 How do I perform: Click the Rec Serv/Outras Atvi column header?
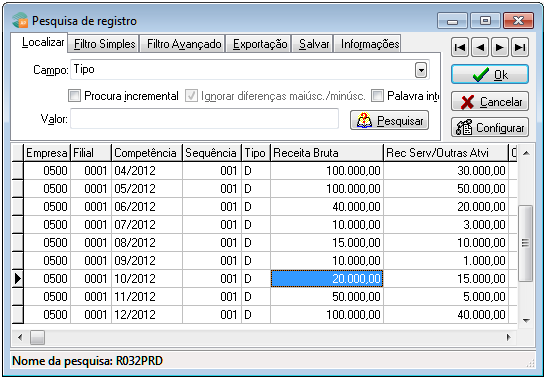(x=446, y=153)
